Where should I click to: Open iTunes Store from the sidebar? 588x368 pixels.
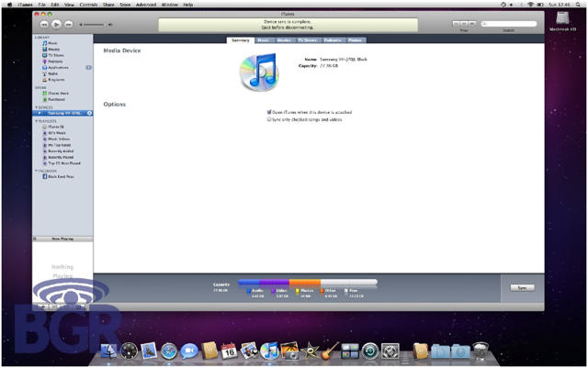click(56, 93)
